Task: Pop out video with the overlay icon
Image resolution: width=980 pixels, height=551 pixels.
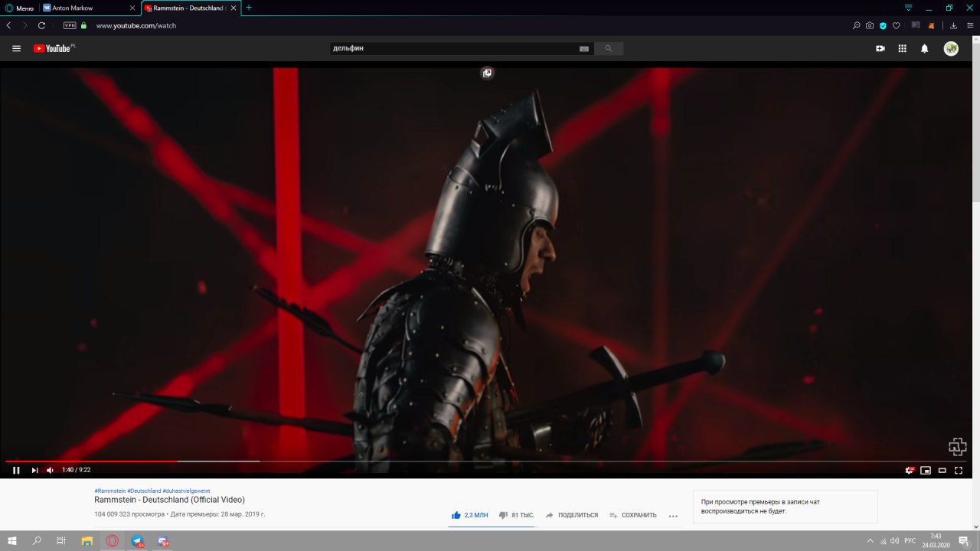Action: pos(487,73)
